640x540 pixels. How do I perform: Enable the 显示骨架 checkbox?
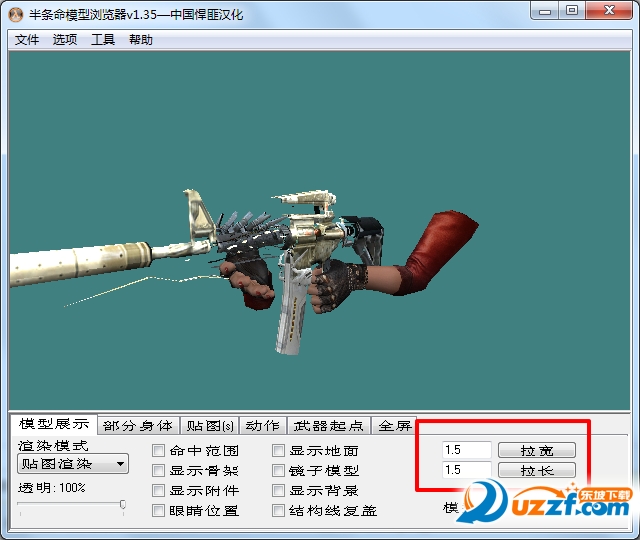[x=158, y=471]
